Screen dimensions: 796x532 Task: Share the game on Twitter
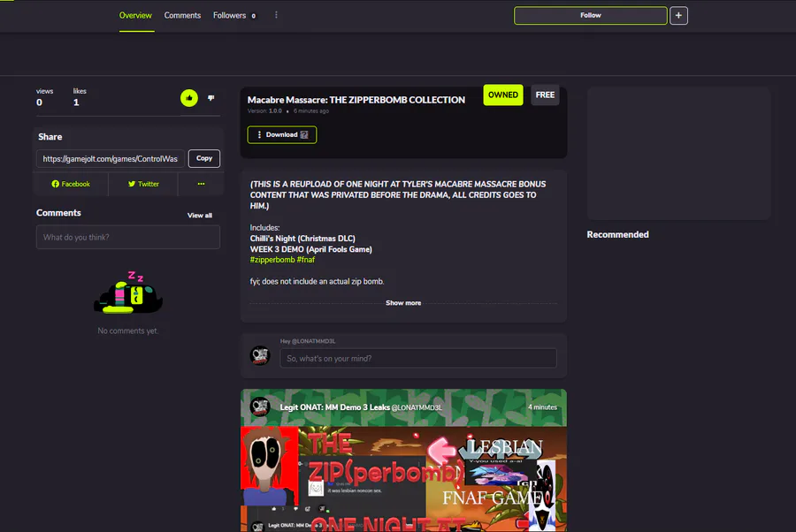[x=143, y=184]
